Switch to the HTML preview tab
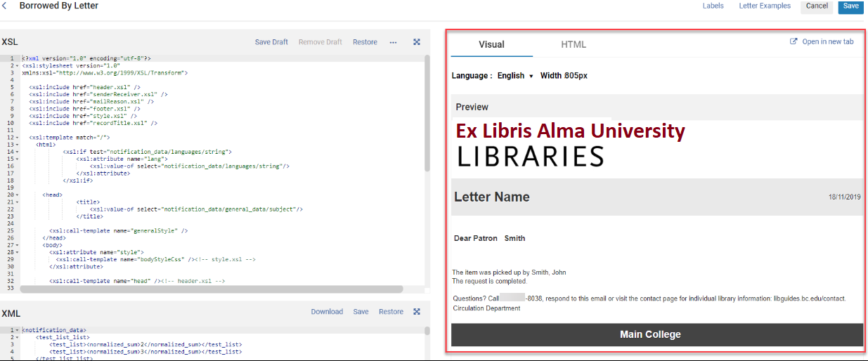 click(573, 44)
